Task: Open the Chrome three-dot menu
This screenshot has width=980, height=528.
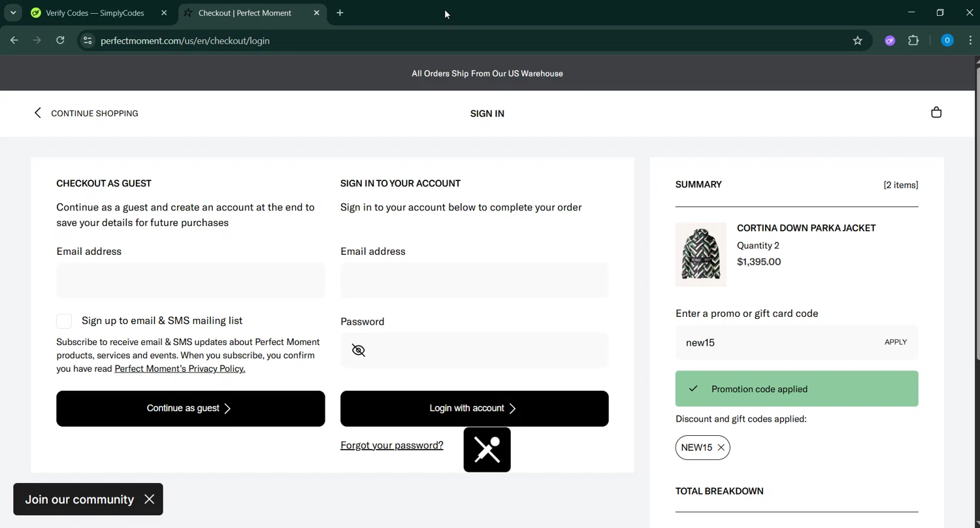Action: click(x=970, y=41)
